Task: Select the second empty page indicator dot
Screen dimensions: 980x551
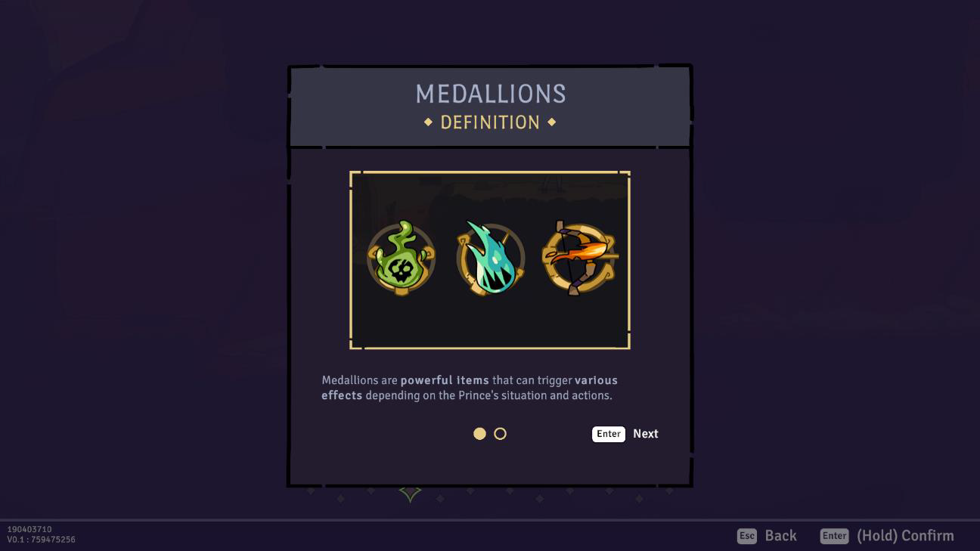Action: (500, 434)
